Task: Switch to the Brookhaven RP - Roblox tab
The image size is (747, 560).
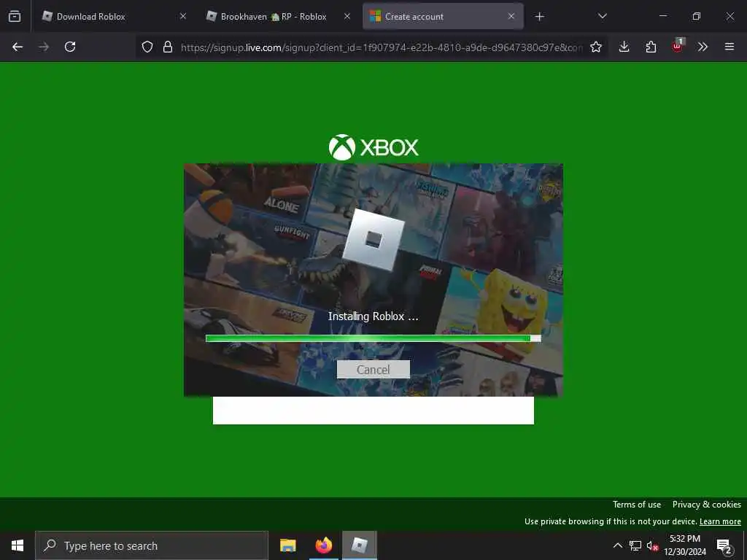Action: (x=278, y=16)
